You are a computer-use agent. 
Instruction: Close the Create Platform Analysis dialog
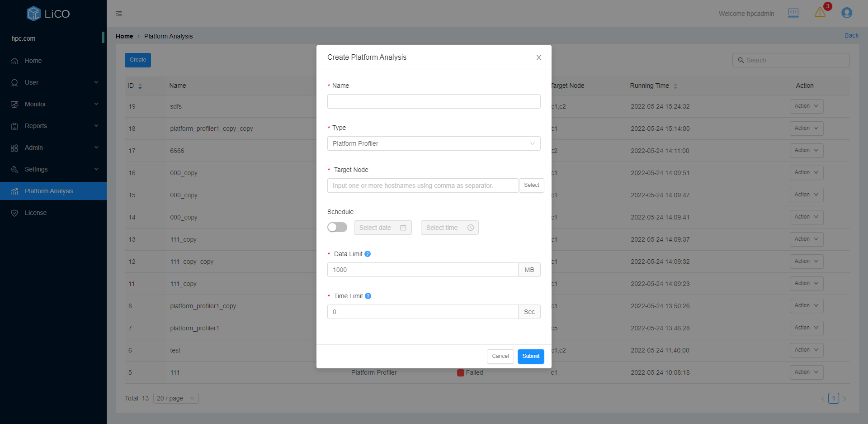[x=538, y=57]
